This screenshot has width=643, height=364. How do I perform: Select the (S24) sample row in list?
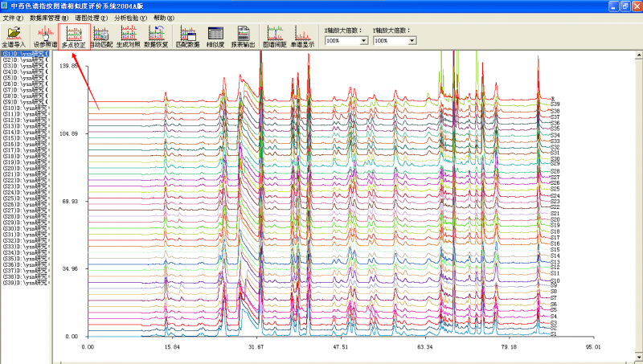click(x=25, y=192)
